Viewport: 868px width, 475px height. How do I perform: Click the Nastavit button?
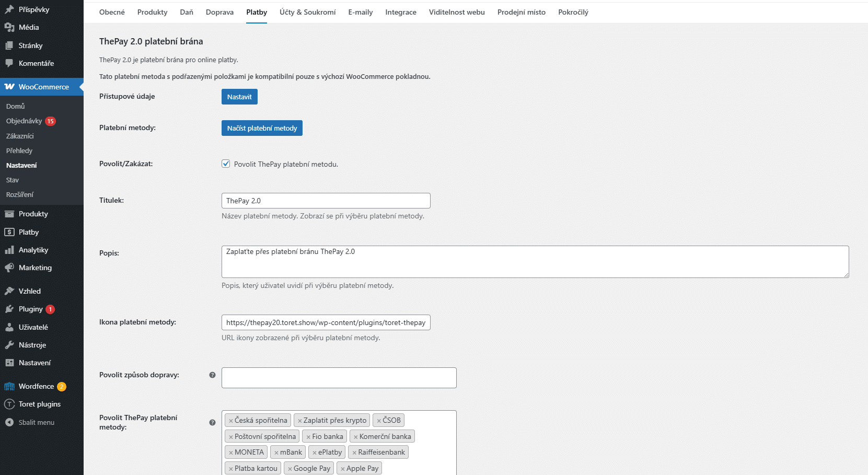pos(239,97)
